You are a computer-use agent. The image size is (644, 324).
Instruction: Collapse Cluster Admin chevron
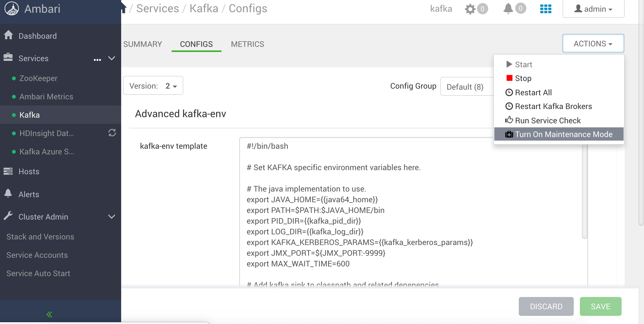tap(111, 217)
